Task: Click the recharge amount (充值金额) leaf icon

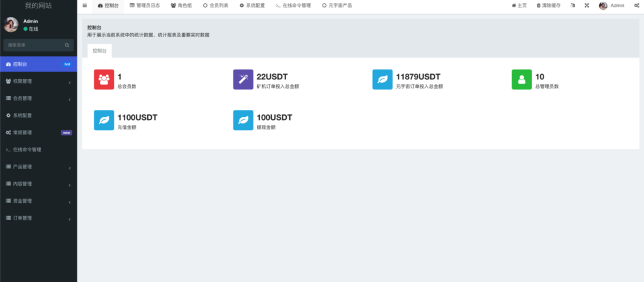Action: [104, 121]
